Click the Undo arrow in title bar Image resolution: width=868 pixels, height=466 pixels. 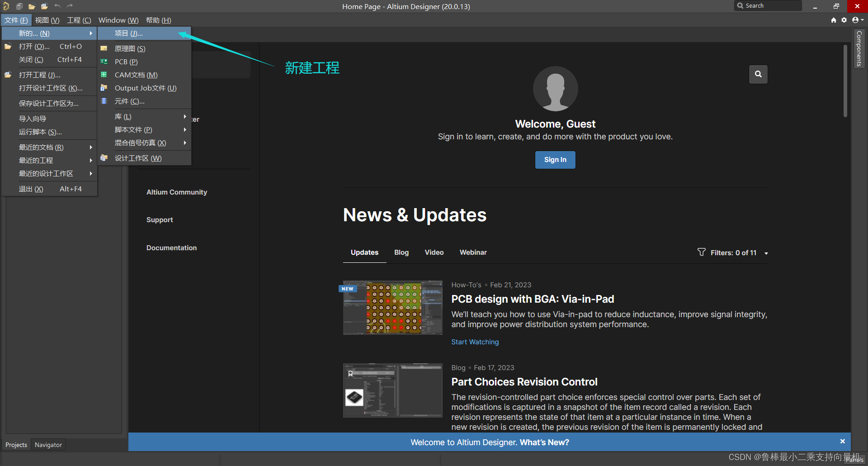point(57,6)
